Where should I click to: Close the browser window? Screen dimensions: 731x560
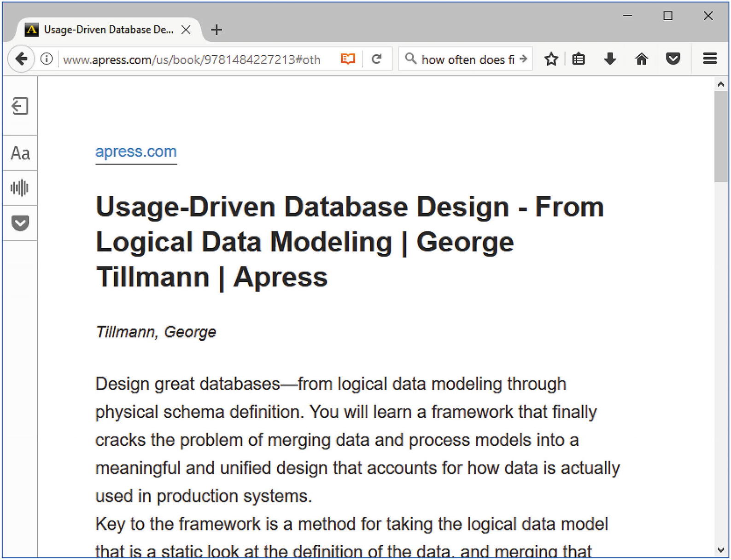[x=708, y=16]
